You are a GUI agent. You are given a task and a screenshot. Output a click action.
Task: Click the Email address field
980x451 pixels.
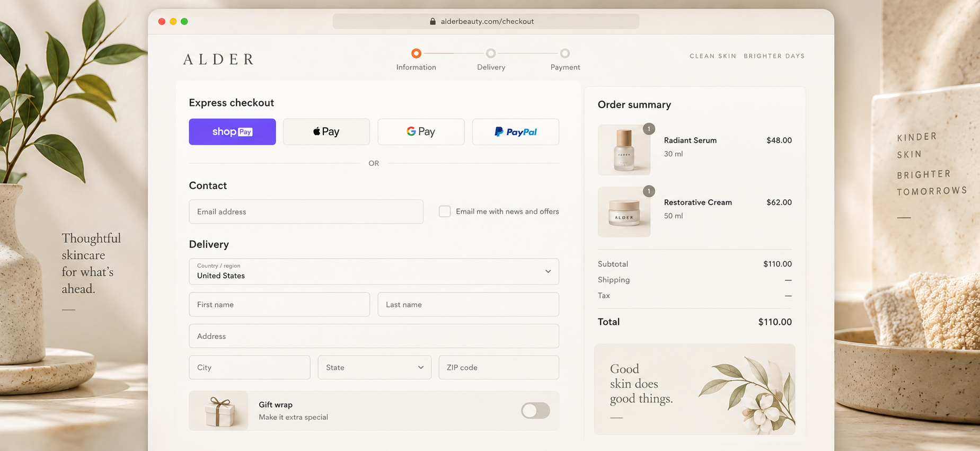[x=306, y=211]
